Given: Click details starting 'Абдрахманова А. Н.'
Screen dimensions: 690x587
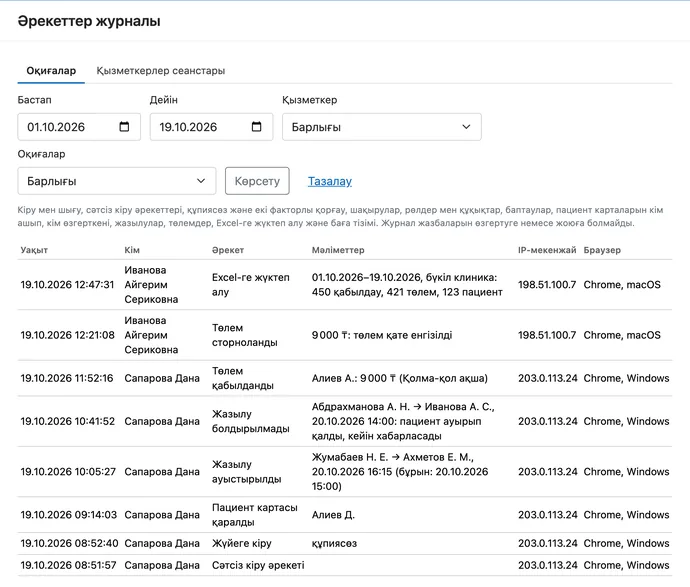Looking at the screenshot, I should tap(403, 422).
